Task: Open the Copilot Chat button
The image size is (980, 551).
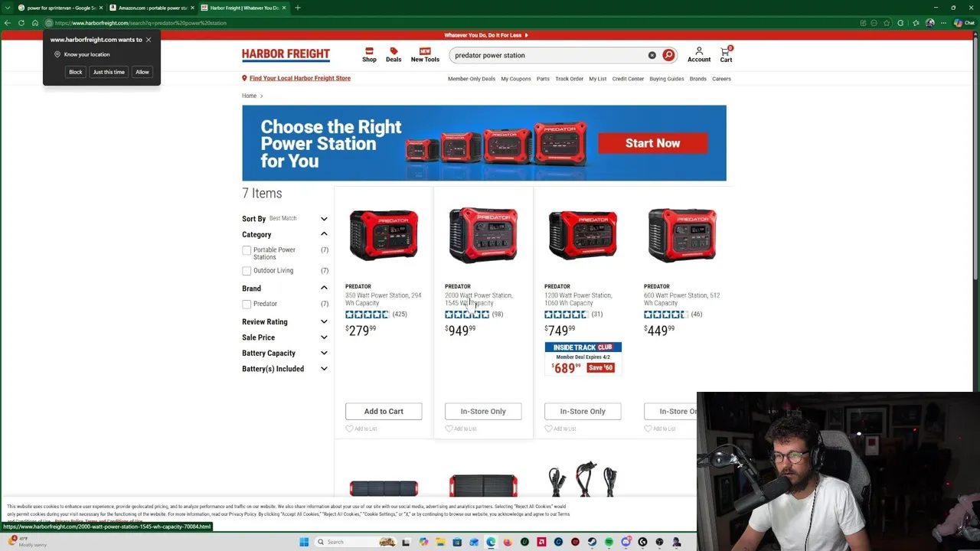Action: click(x=964, y=23)
